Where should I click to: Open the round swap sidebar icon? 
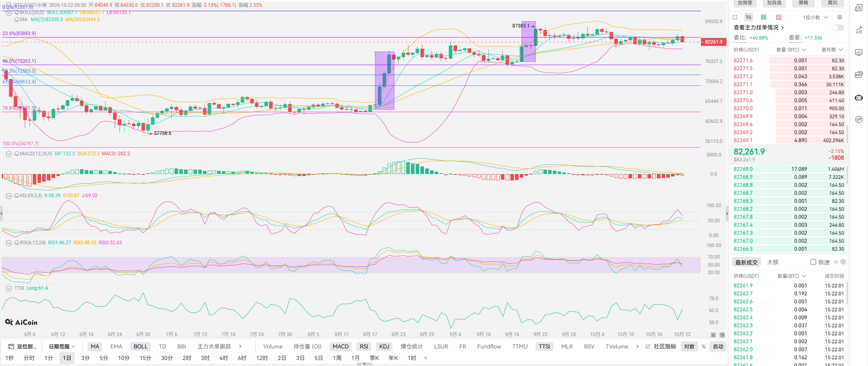tap(858, 119)
